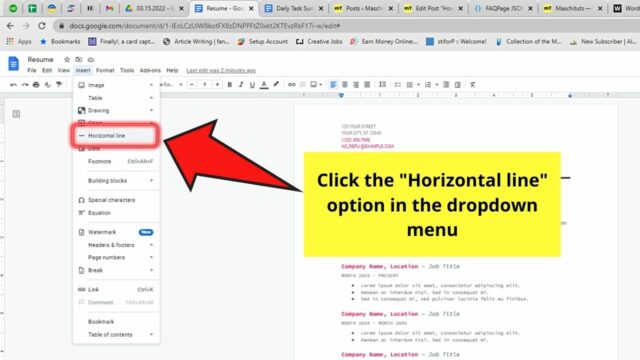Click the Italic formatting icon
Image resolution: width=640 pixels, height=360 pixels.
coord(241,84)
